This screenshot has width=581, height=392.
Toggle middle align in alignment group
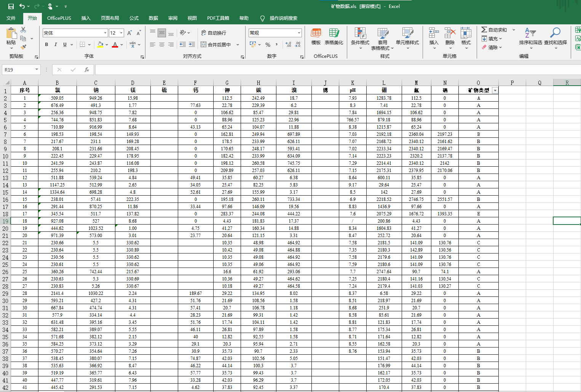161,33
